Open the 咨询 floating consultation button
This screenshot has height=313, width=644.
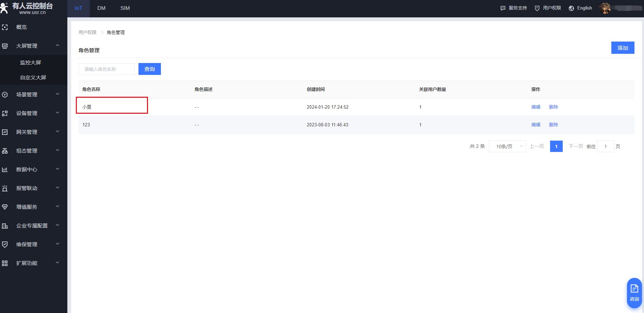634,293
